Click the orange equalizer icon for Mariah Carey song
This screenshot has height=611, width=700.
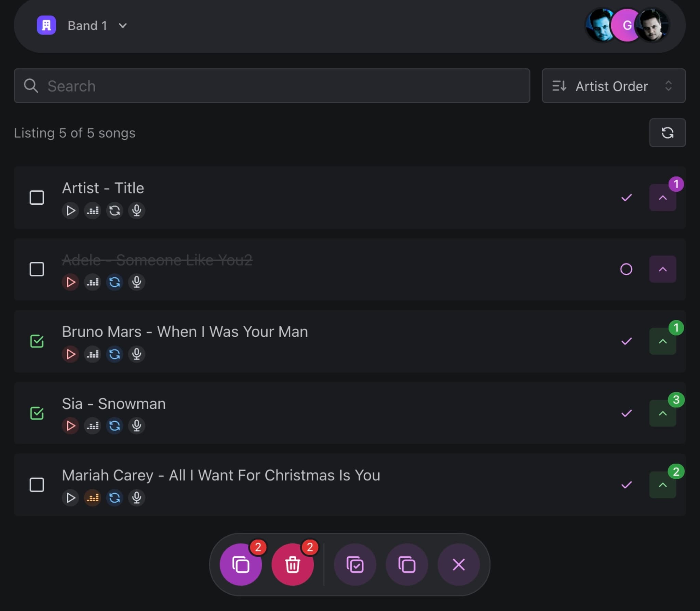[x=93, y=498]
